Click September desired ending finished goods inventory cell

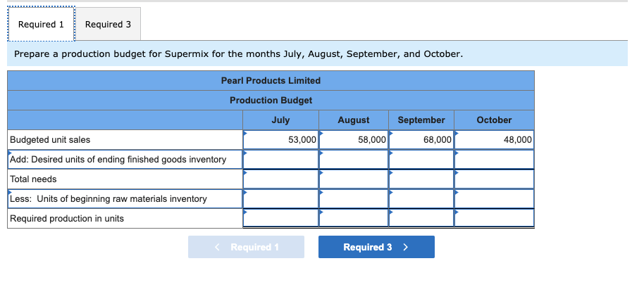[421, 159]
